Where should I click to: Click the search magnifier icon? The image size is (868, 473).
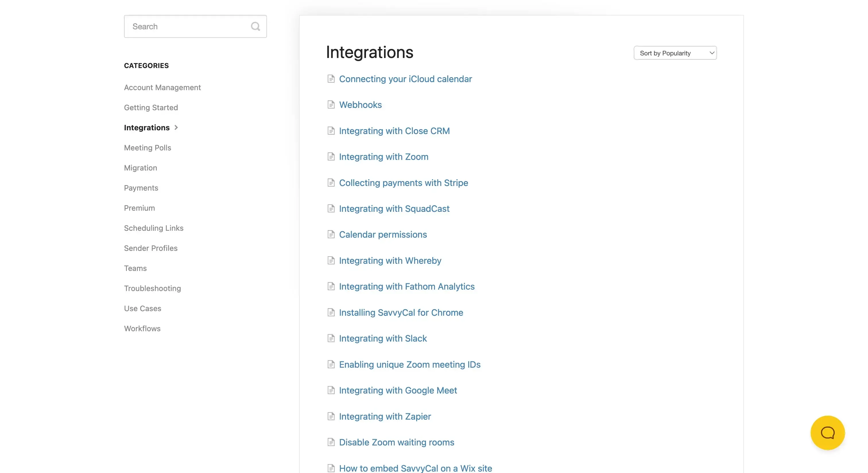click(x=255, y=26)
